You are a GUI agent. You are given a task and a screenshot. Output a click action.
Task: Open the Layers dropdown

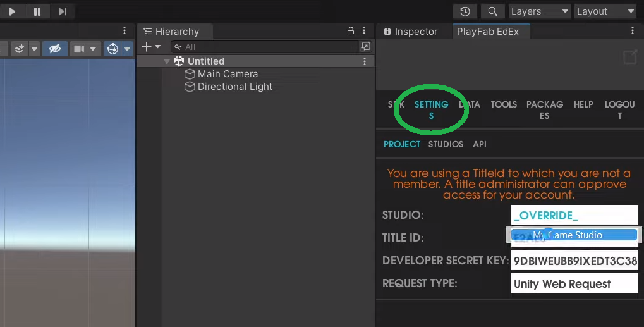[x=538, y=11]
